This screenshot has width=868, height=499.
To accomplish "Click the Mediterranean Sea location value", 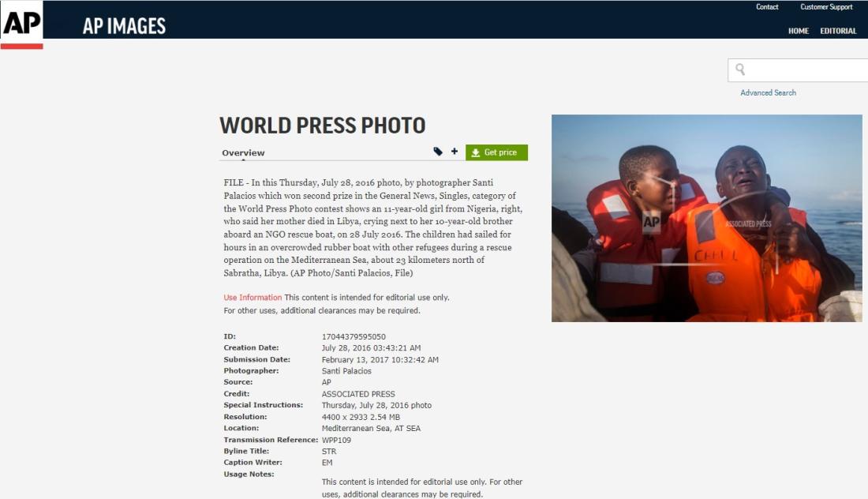I will [371, 429].
